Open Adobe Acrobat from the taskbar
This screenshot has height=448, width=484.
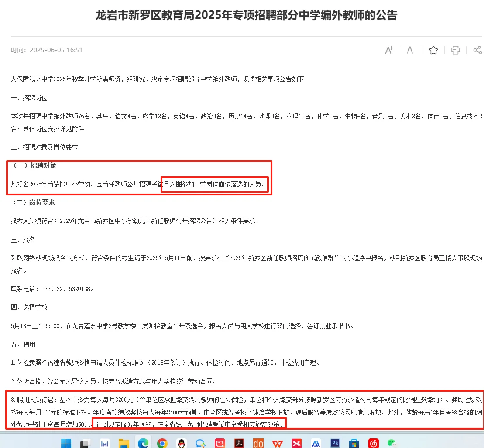tap(239, 443)
